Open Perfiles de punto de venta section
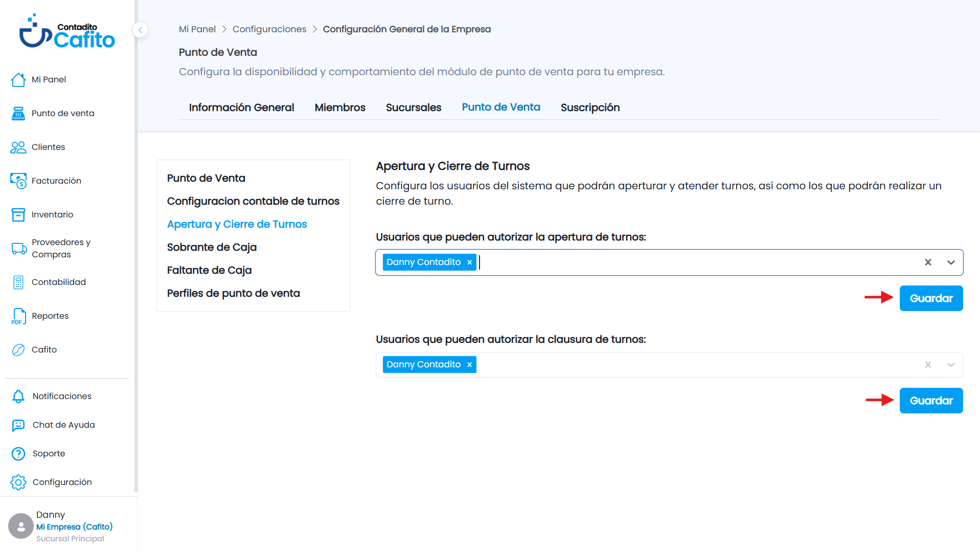 [233, 293]
